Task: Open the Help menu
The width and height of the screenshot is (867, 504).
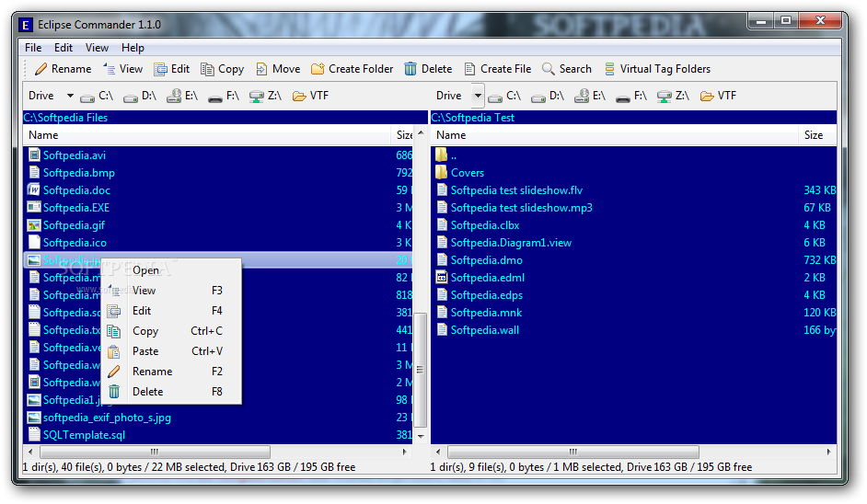Action: 133,48
